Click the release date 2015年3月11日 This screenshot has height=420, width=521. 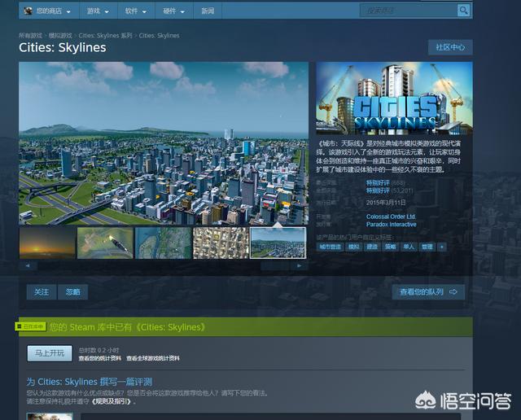(x=386, y=203)
